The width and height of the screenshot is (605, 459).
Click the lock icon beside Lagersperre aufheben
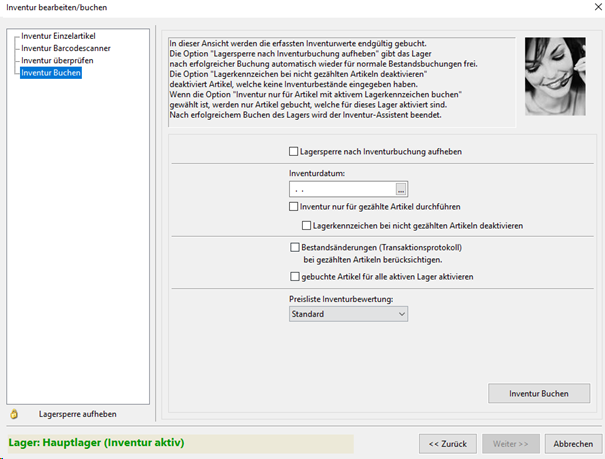tap(14, 414)
